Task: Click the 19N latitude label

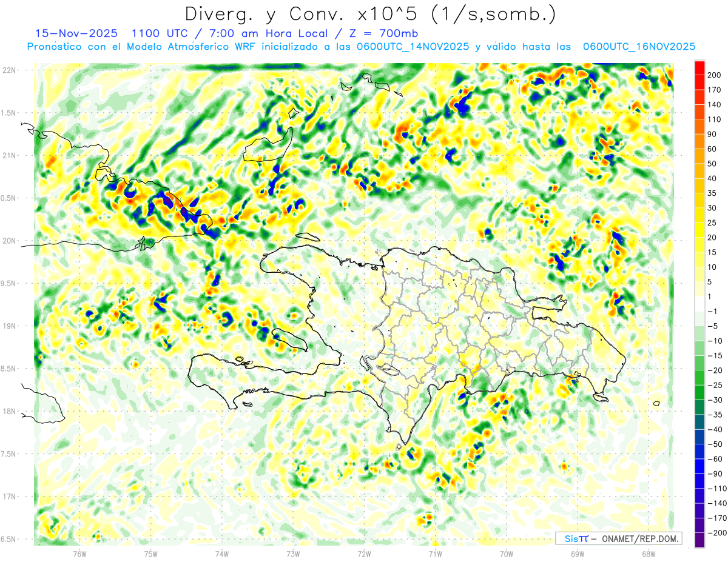Action: pyautogui.click(x=8, y=326)
